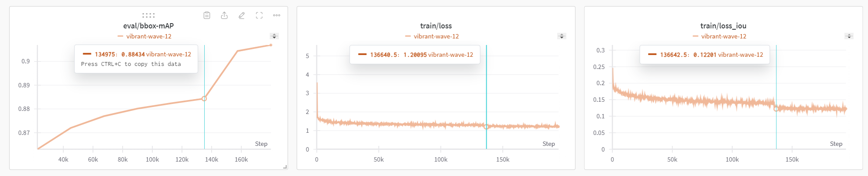Click the 100k x-axis label on eval/bbox-mAP
This screenshot has width=868, height=176.
[x=152, y=159]
